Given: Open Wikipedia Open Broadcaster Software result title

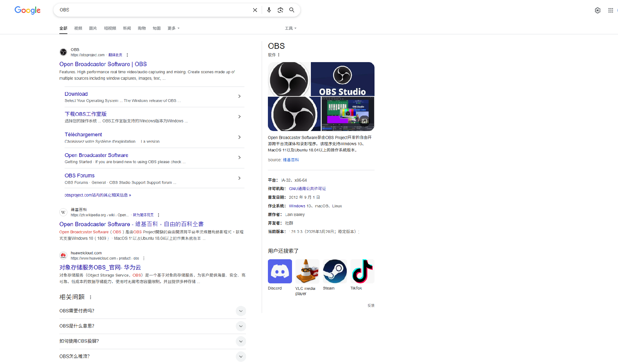Looking at the screenshot, I should pos(132,224).
